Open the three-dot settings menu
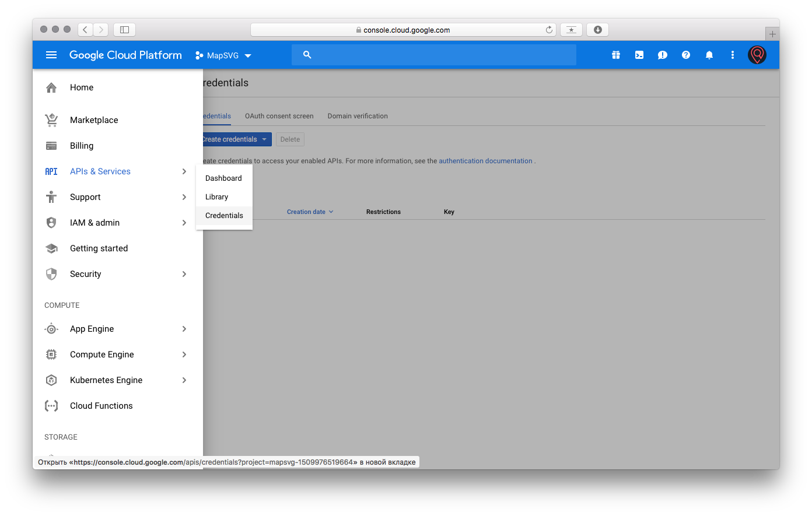The height and width of the screenshot is (516, 812). click(x=733, y=55)
